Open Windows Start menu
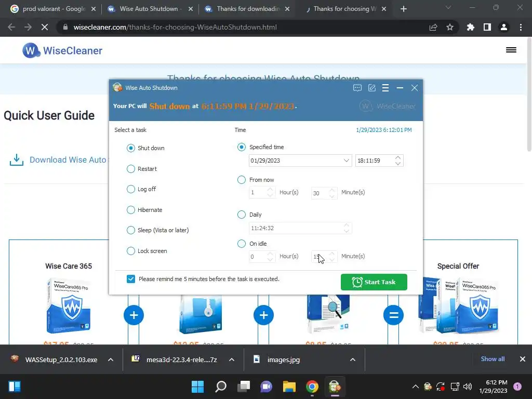 (x=197, y=387)
